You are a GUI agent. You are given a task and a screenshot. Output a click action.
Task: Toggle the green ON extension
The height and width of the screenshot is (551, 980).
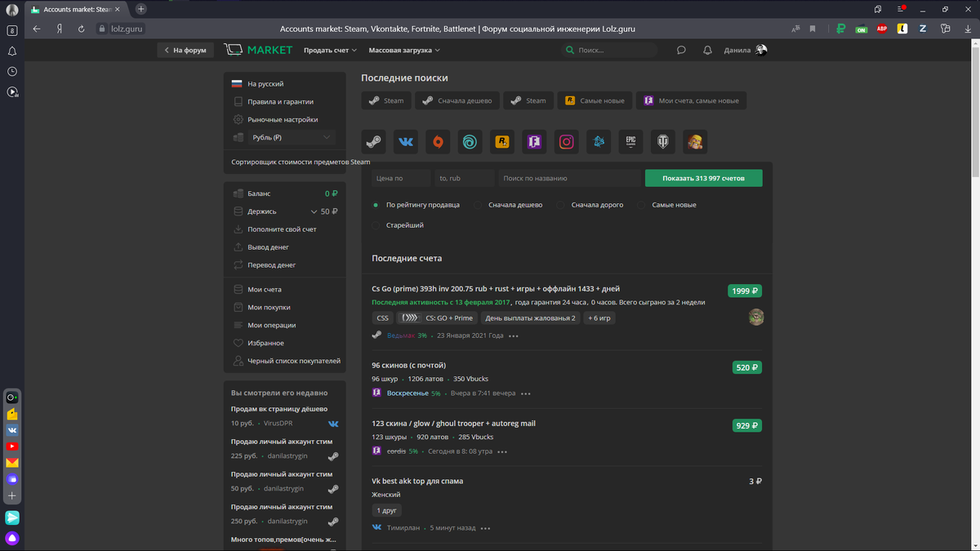[x=862, y=29]
